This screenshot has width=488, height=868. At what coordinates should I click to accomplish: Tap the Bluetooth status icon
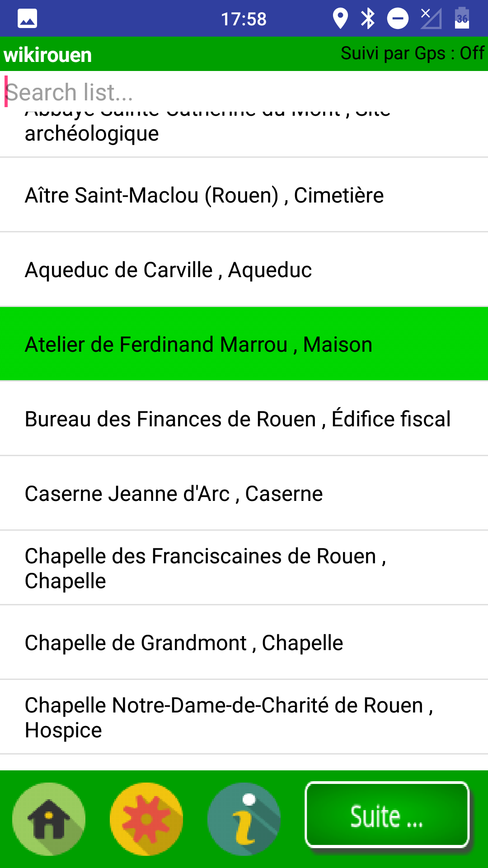(x=368, y=19)
